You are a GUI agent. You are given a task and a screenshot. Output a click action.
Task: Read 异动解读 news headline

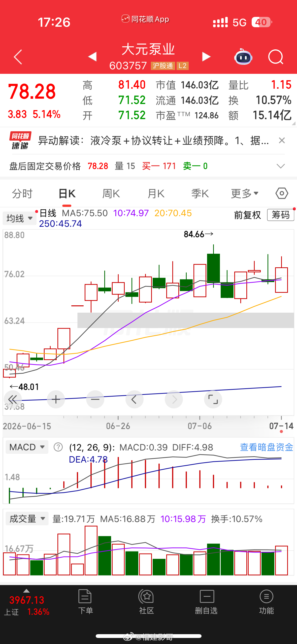[153, 141]
